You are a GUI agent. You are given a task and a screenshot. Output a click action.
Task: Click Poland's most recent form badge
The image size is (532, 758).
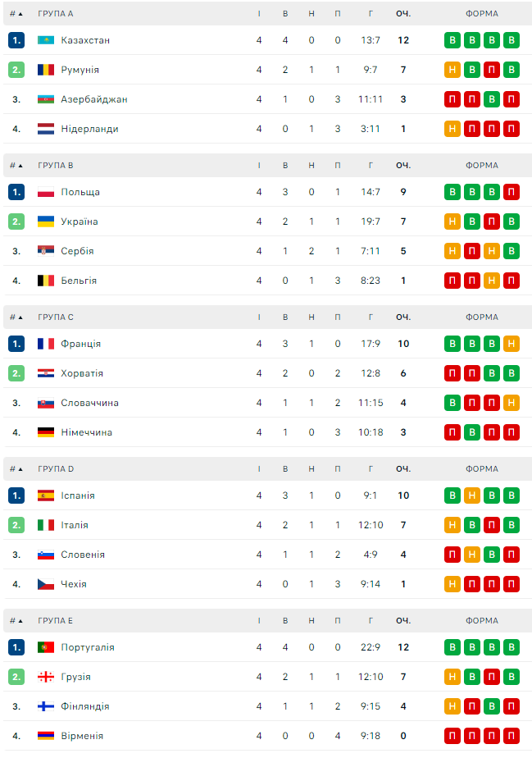point(512,192)
